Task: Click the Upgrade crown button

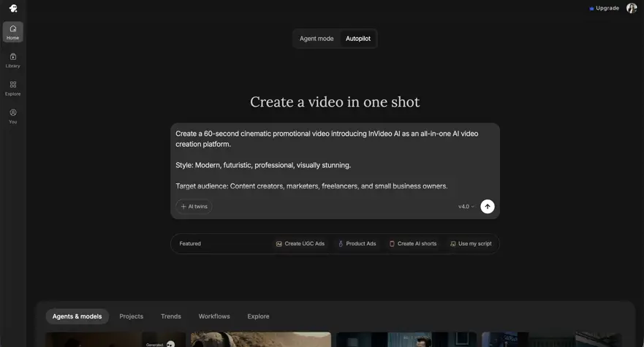Action: pyautogui.click(x=604, y=8)
